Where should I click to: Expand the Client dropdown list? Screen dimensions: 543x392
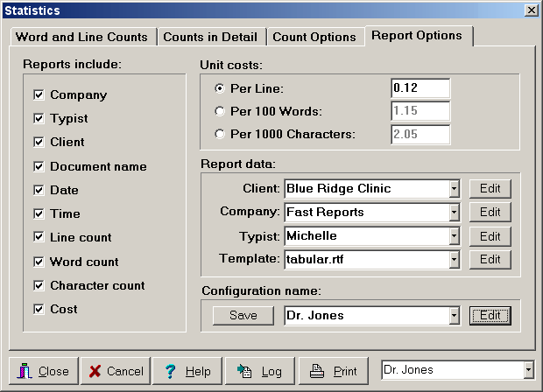454,188
